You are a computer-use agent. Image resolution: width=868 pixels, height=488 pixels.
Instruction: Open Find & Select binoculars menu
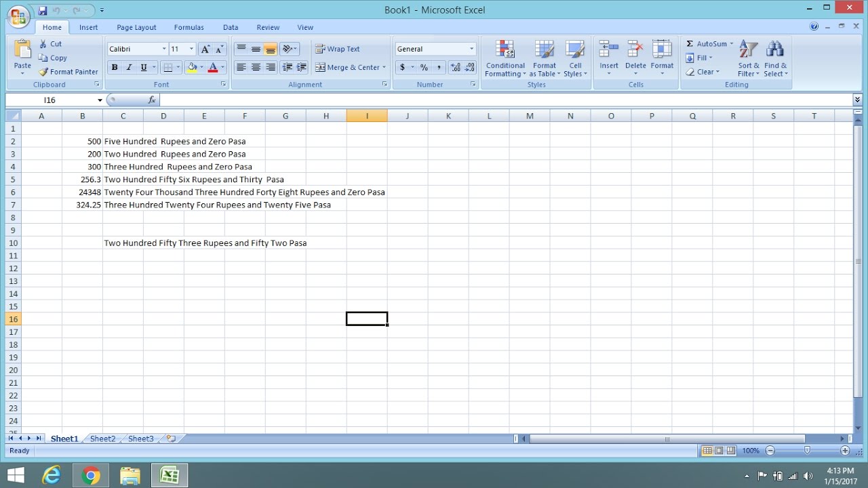pyautogui.click(x=775, y=58)
